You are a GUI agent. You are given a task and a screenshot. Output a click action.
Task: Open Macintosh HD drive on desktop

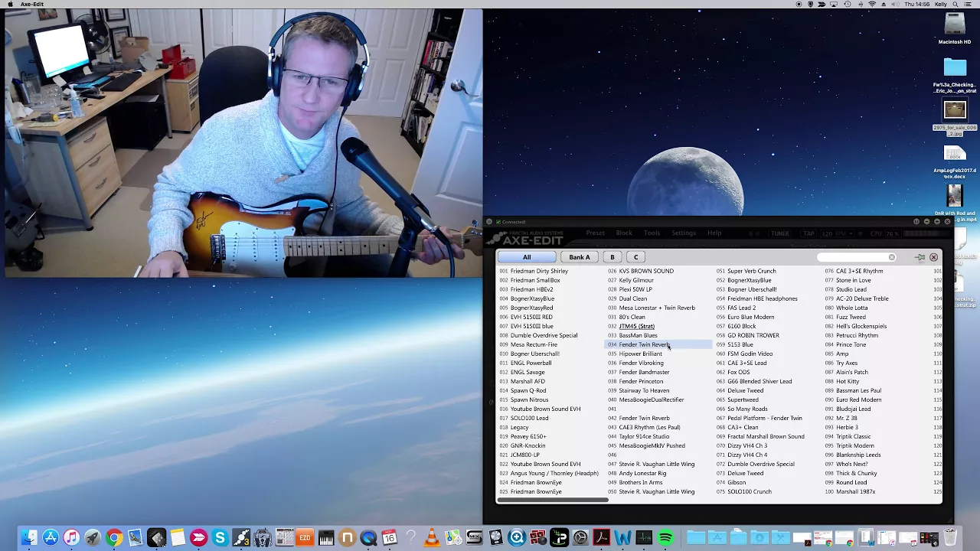pyautogui.click(x=955, y=28)
